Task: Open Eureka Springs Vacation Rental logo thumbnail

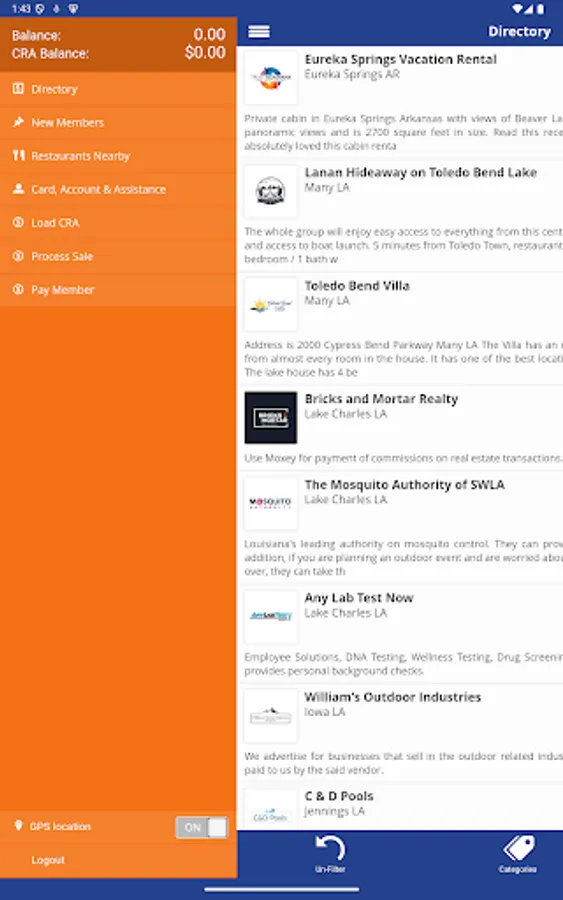Action: [271, 77]
